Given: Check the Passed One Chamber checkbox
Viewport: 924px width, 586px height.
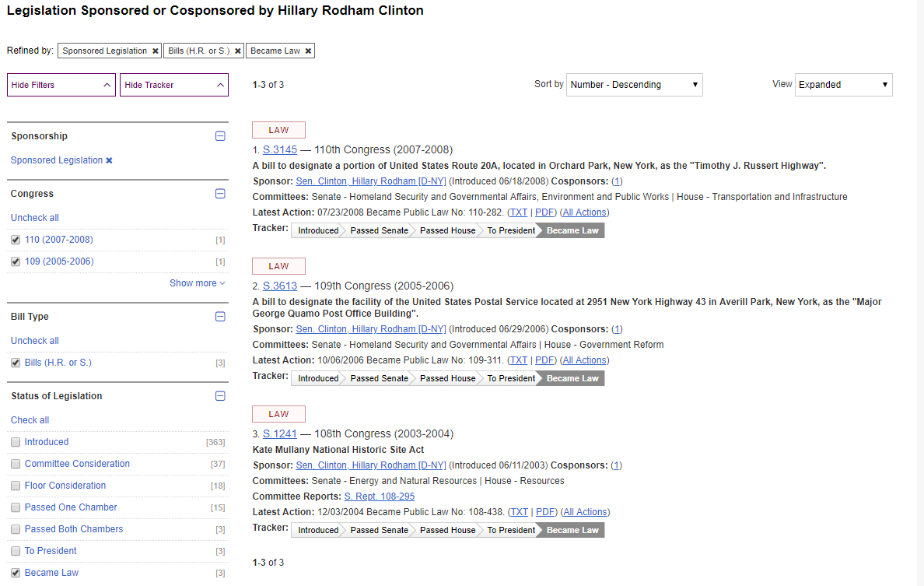Looking at the screenshot, I should [16, 507].
